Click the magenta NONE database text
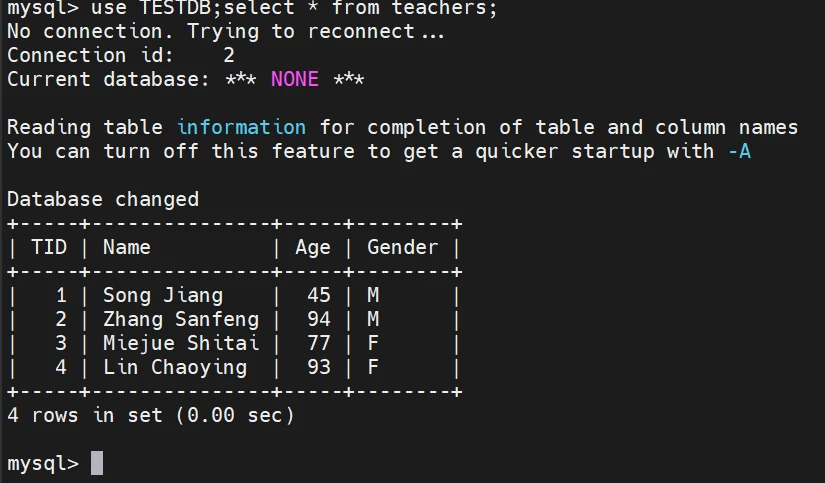825x483 pixels. (294, 79)
